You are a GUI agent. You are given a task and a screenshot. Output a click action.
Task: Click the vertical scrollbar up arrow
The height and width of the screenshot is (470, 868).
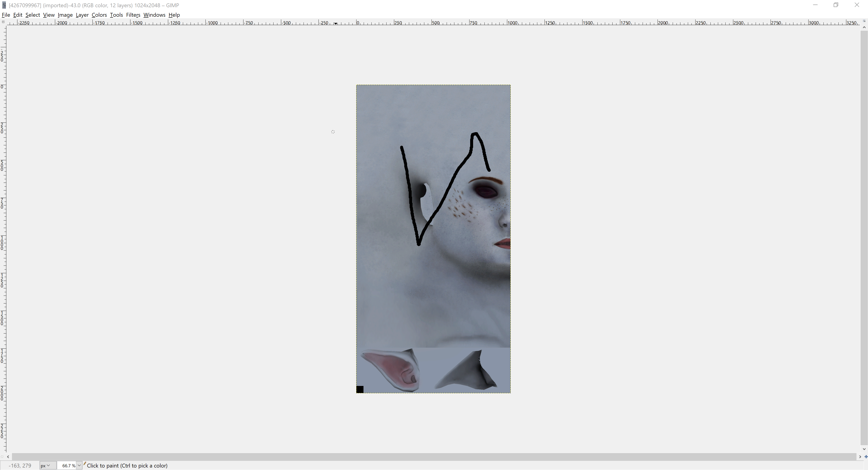[864, 27]
